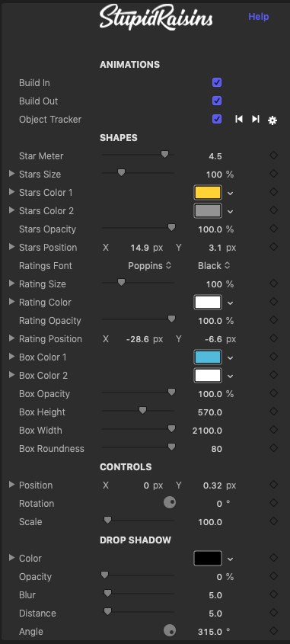This screenshot has height=644, width=290.
Task: Add a keyframe for Scale
Action: pos(273,521)
